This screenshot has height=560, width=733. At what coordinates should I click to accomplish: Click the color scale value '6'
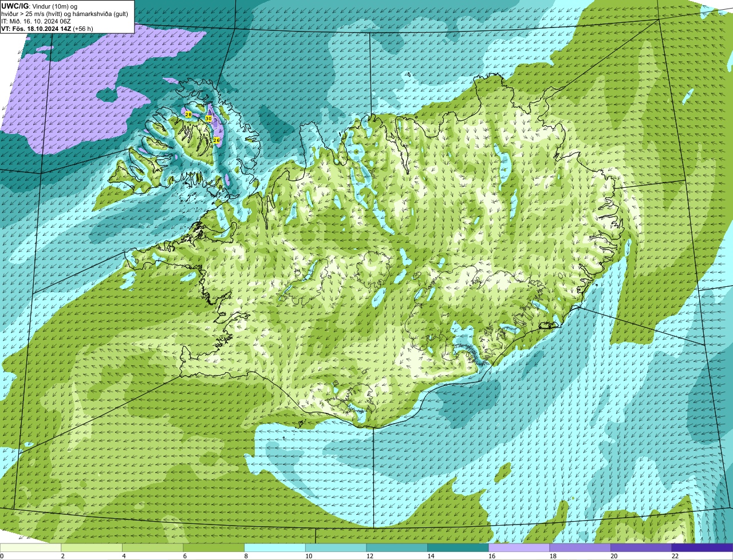(184, 556)
